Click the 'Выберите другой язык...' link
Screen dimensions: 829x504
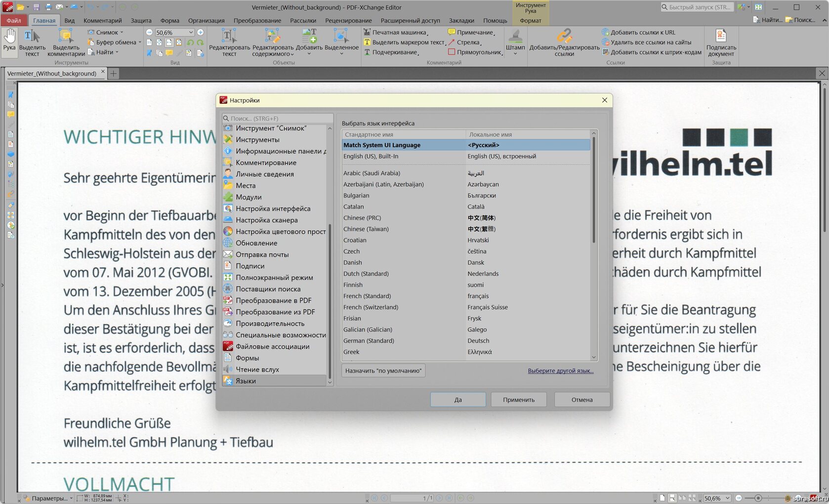pos(560,371)
